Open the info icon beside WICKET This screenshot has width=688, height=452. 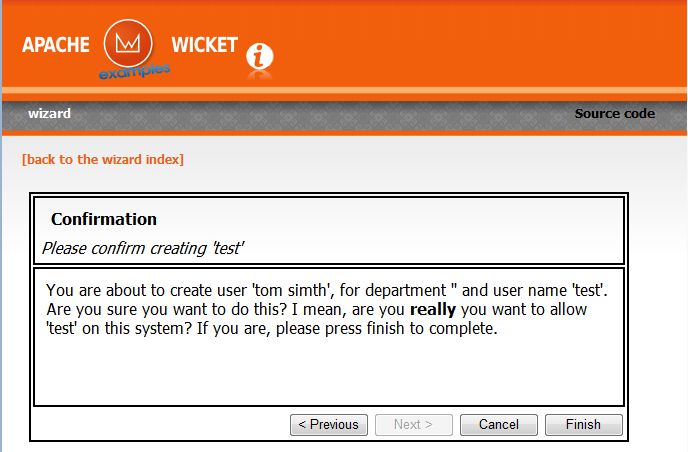[x=260, y=56]
